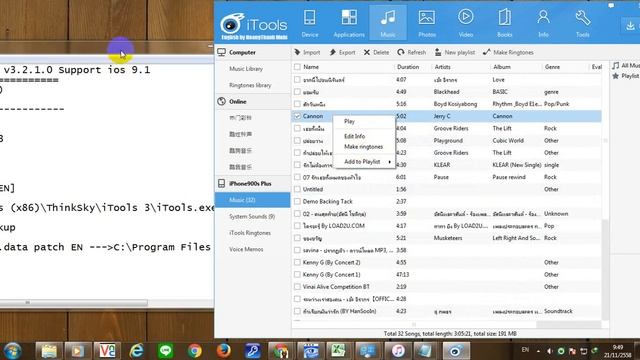Check the Blackhead song row checkbox
640x360 pixels.
click(297, 92)
